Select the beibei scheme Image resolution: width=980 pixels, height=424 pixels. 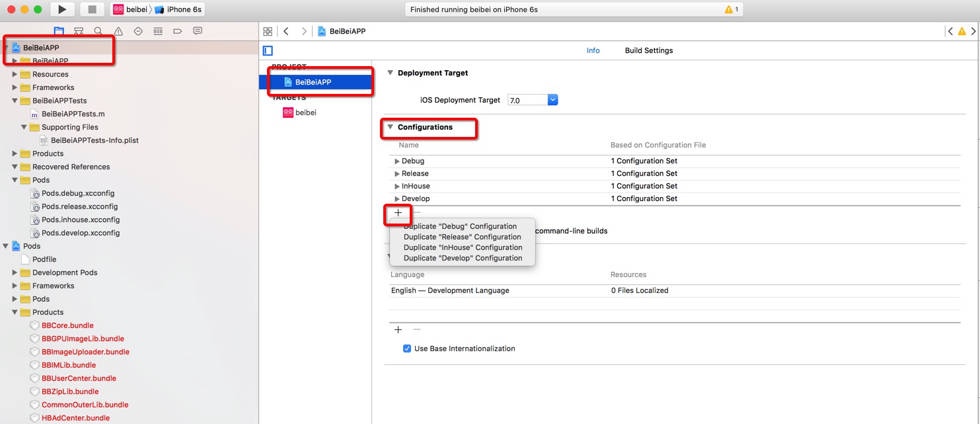click(131, 9)
